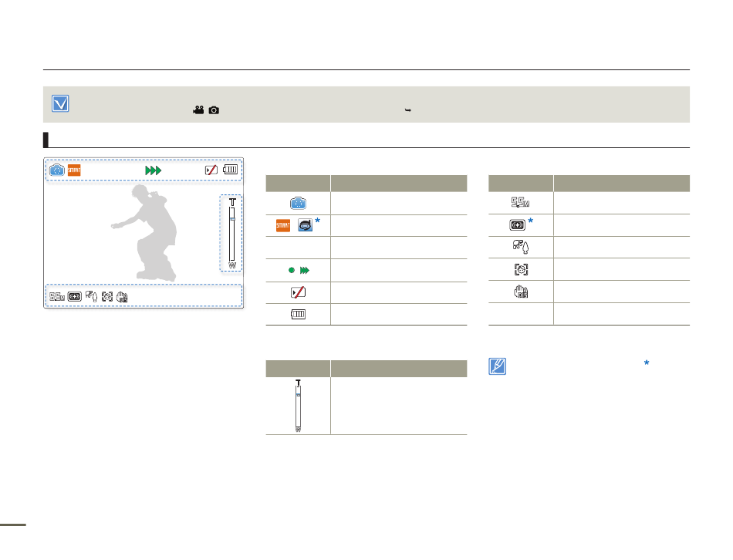This screenshot has height=560, width=733.
Task: Click the blue underwater goggles icon in the table
Action: click(306, 226)
